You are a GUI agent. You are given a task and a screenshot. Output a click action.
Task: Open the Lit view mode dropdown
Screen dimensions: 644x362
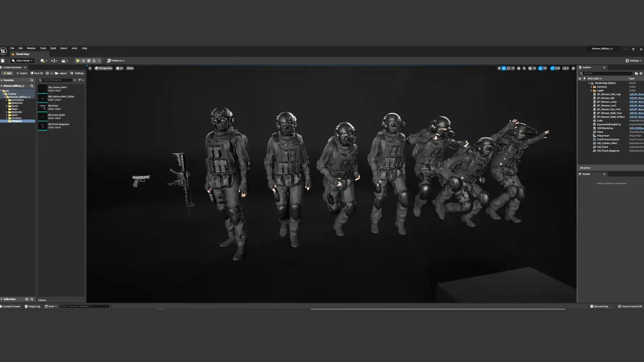point(119,68)
